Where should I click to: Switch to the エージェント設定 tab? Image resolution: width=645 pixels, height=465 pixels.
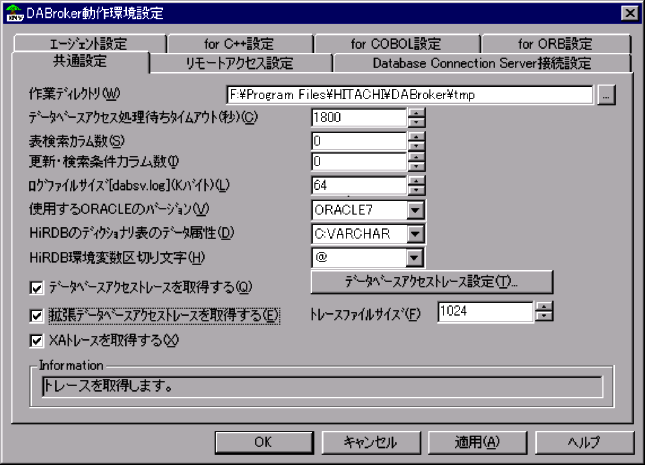[89, 44]
